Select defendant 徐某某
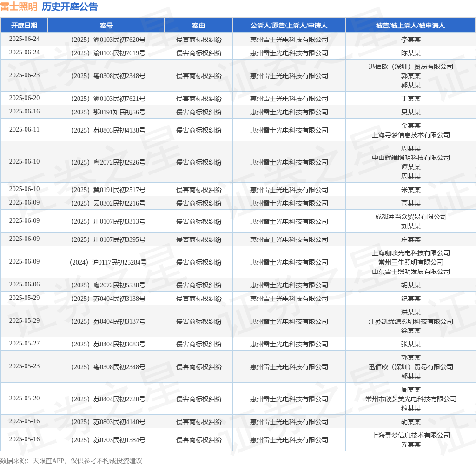 pos(411,331)
